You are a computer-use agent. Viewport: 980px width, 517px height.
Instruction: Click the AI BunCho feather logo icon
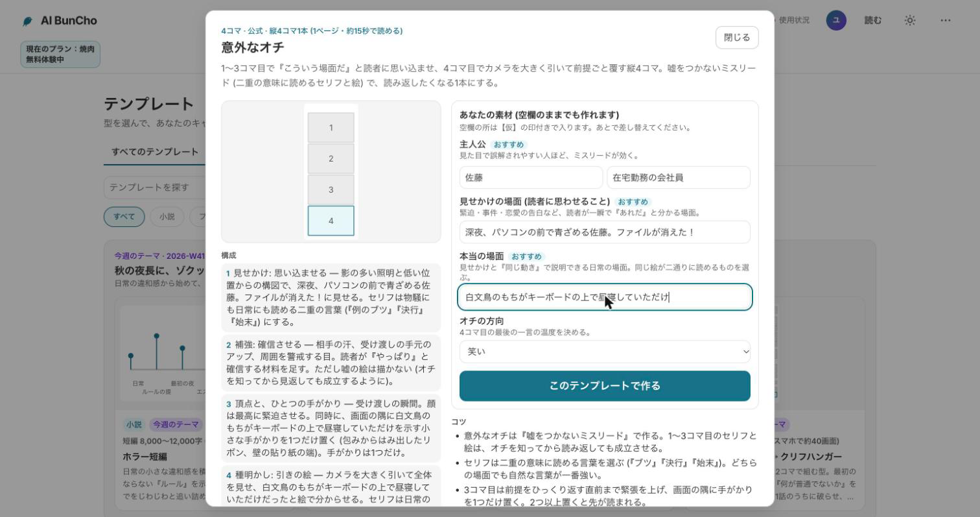pyautogui.click(x=27, y=21)
